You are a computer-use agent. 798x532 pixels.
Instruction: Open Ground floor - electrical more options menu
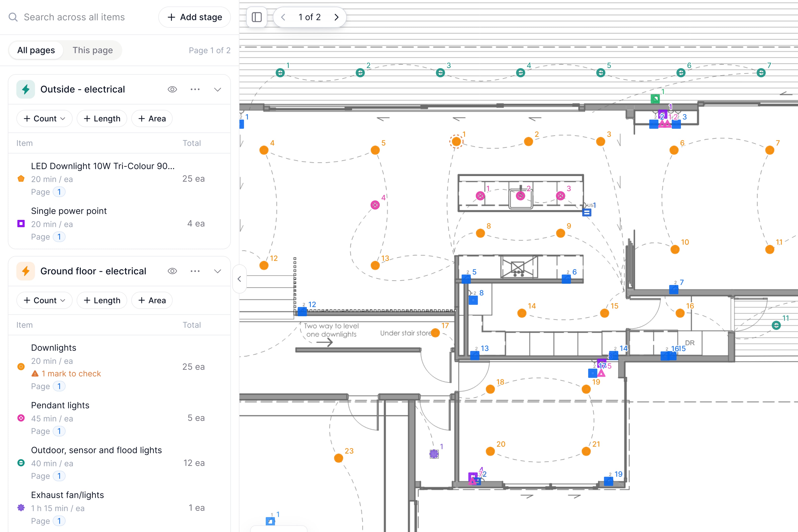coord(195,271)
